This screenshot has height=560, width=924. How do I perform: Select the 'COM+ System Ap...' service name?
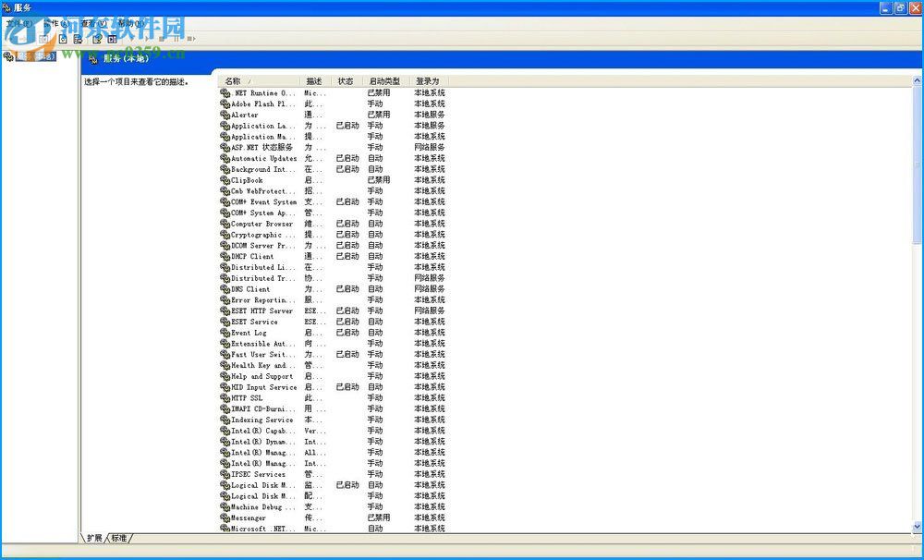(262, 213)
